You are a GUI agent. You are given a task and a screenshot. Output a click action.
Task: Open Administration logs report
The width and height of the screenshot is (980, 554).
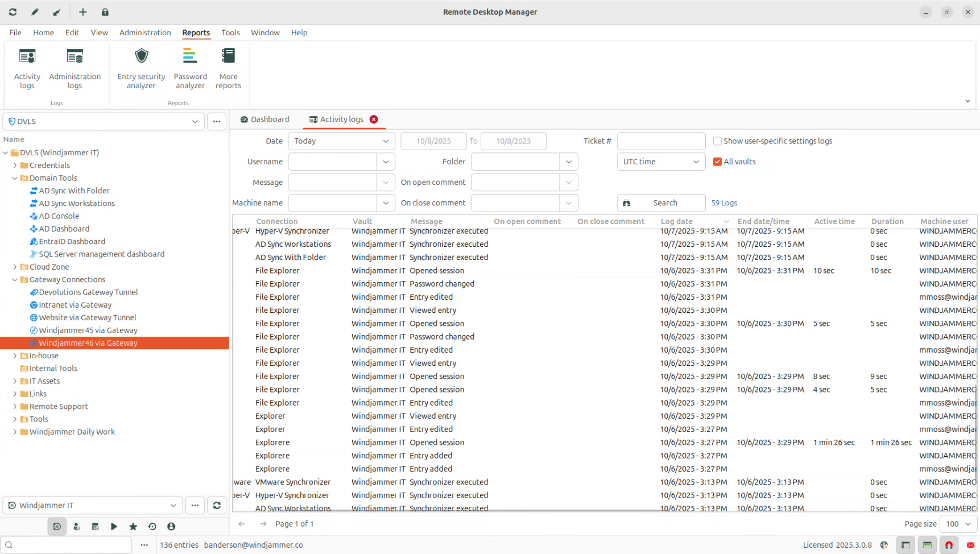click(x=75, y=69)
